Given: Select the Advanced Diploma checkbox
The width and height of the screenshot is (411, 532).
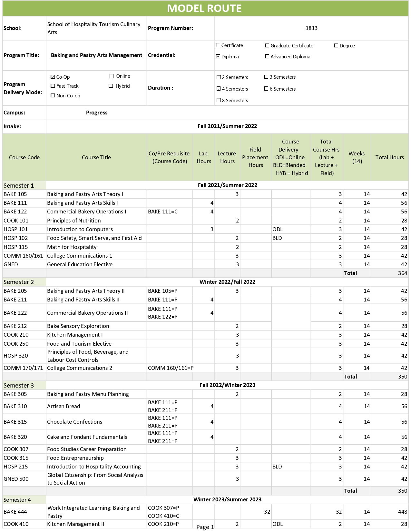Looking at the screenshot, I should 267,56.
